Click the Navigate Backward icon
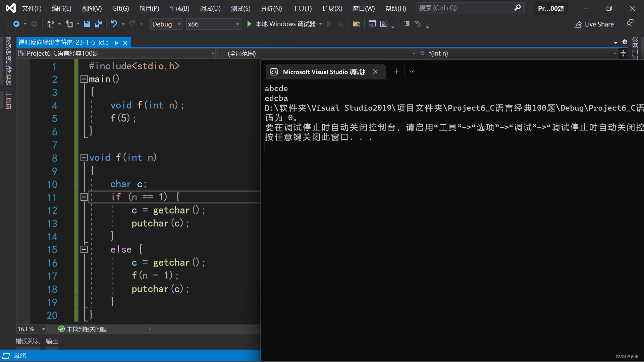Viewport: 644px width, 362px height. [16, 24]
